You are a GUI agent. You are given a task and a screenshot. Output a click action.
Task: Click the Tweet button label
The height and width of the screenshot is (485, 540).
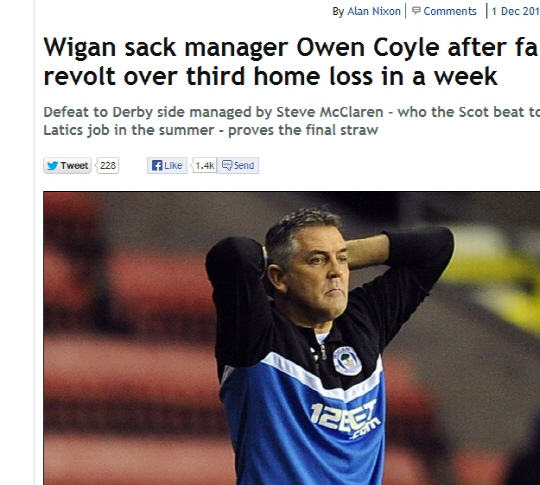tap(74, 166)
